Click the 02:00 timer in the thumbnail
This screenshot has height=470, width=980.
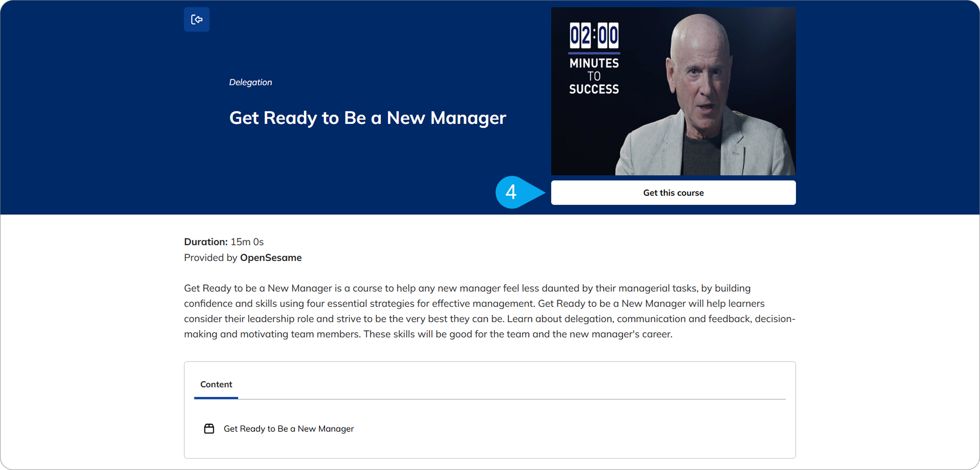pyautogui.click(x=594, y=36)
